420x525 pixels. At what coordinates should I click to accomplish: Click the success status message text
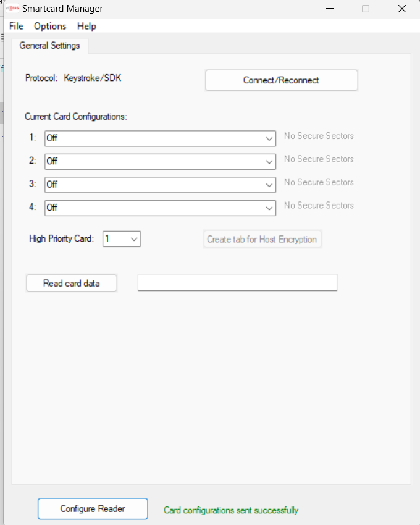[x=230, y=510]
